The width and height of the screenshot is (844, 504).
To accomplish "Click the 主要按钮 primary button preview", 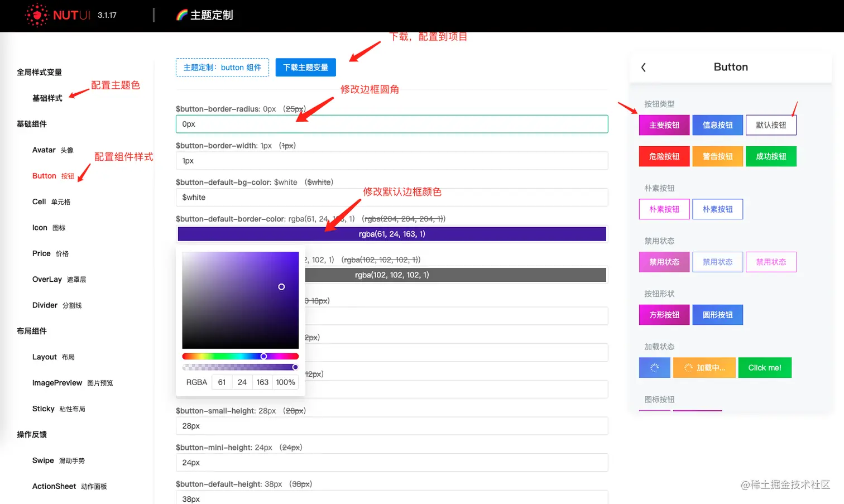I will [x=664, y=124].
